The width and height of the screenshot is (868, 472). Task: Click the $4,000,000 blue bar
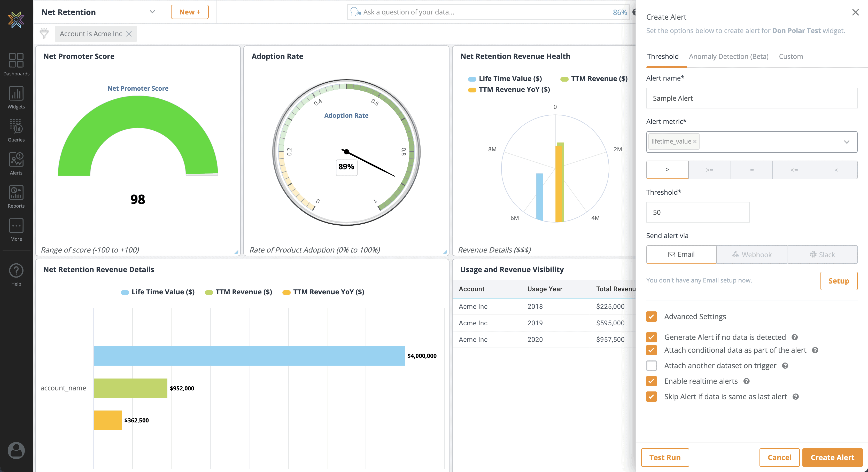[249, 356]
